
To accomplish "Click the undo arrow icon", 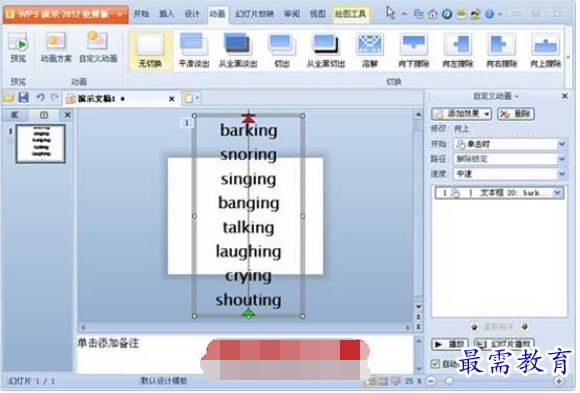I will pyautogui.click(x=40, y=98).
